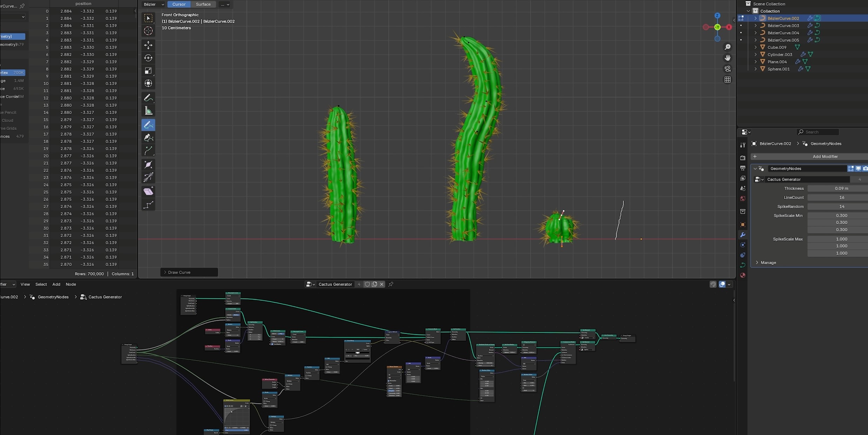This screenshot has height=435, width=868.
Task: Toggle Cursor projection depth option
Action: [179, 4]
